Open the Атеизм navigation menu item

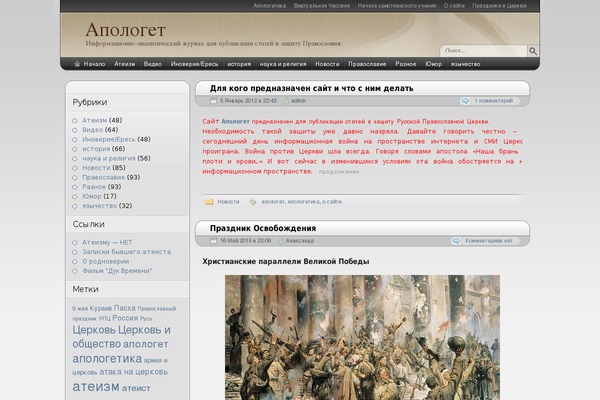(124, 64)
